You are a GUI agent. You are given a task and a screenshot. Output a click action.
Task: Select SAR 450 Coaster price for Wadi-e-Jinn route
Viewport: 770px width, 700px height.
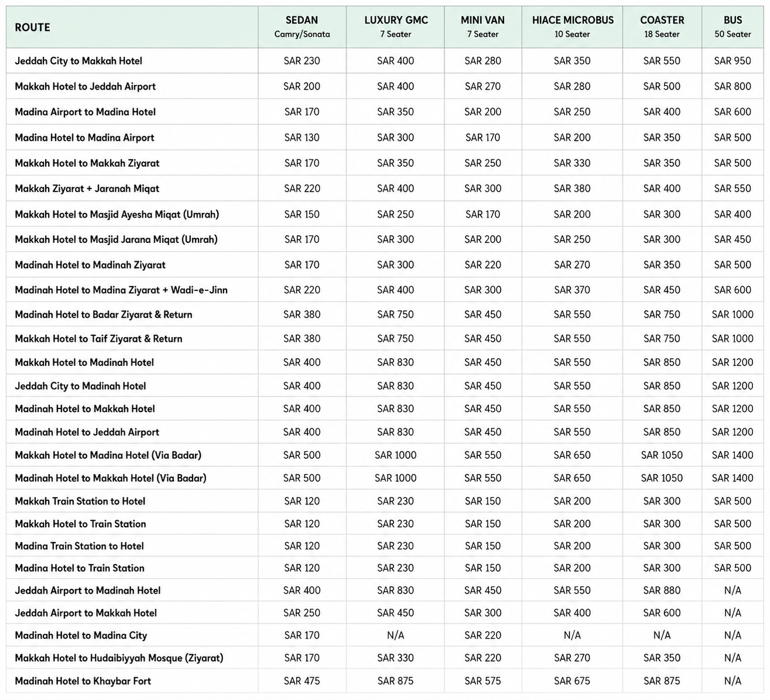(662, 290)
